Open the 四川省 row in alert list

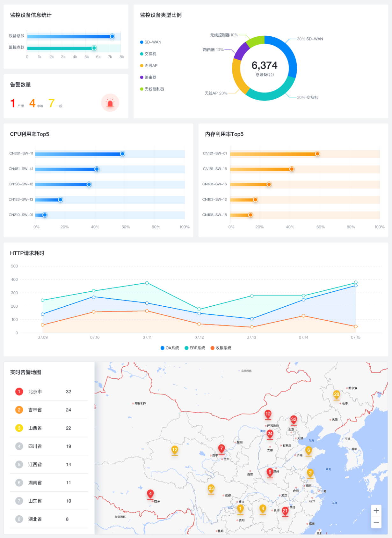pos(49,446)
